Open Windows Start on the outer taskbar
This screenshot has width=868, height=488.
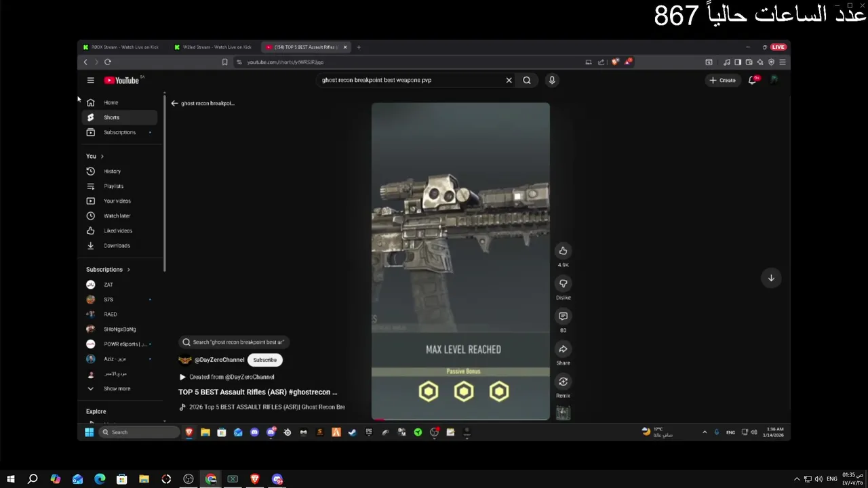10,479
